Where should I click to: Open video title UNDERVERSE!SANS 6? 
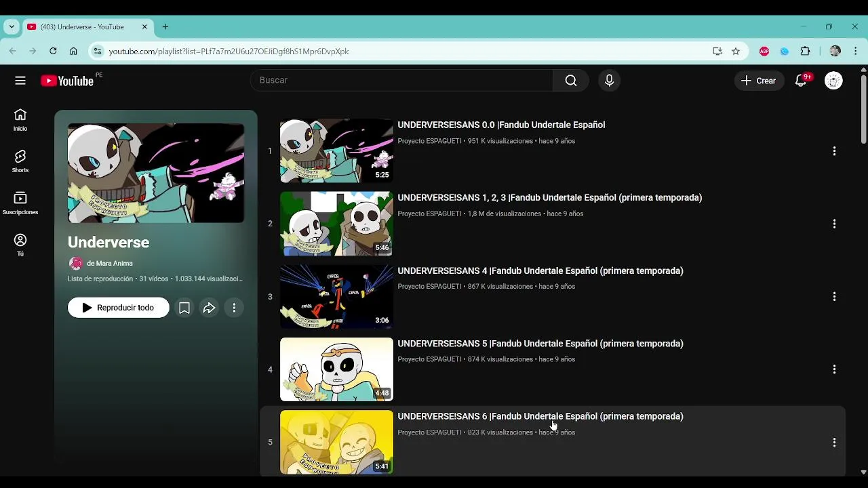click(x=540, y=416)
